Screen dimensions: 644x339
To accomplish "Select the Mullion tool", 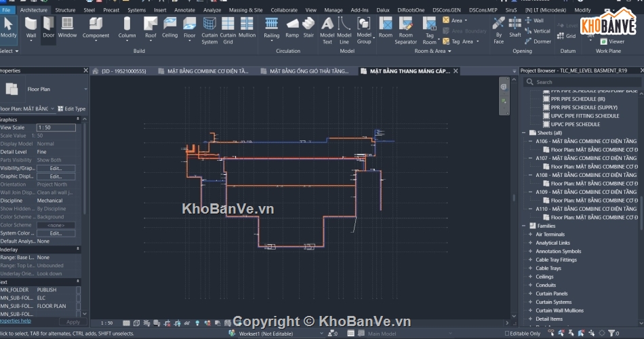I will (247, 28).
